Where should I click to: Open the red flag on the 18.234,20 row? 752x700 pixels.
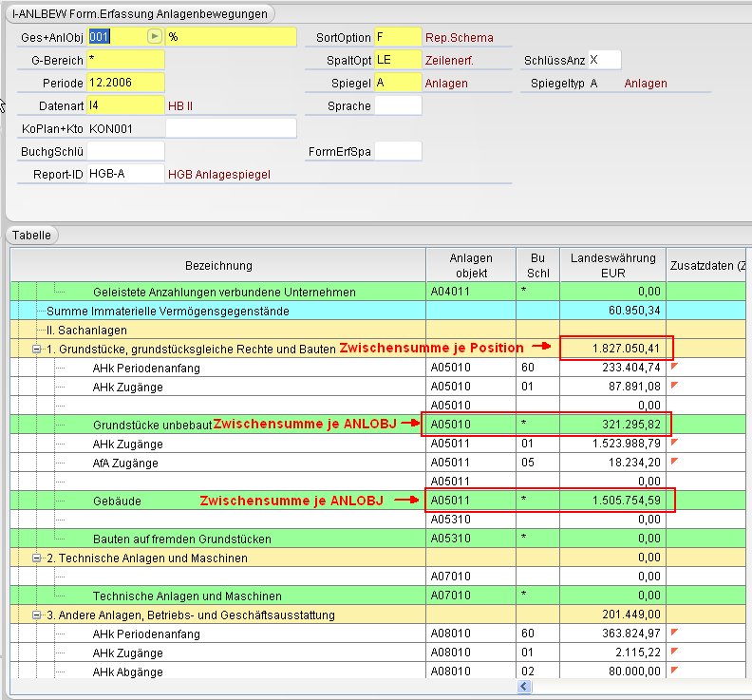click(674, 462)
